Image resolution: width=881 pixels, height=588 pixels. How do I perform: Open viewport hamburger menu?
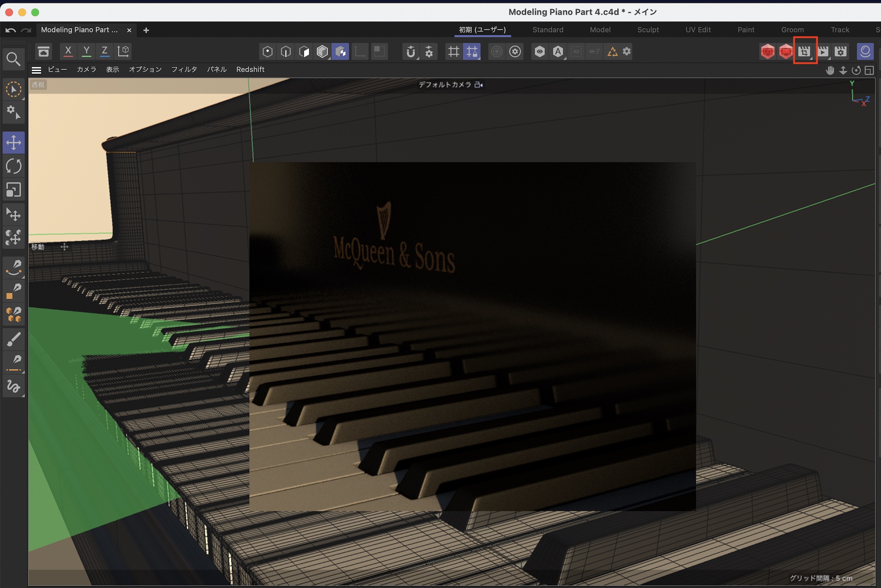(x=37, y=70)
